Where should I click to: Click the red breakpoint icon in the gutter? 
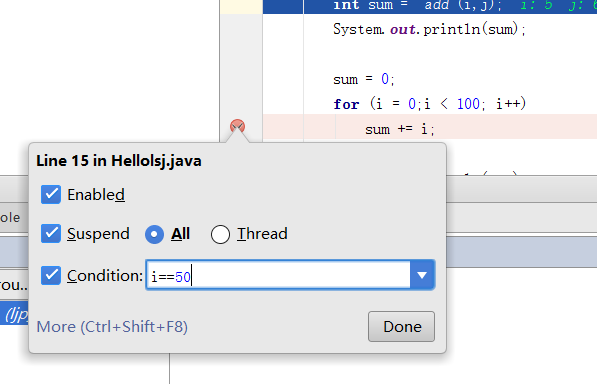tap(237, 126)
